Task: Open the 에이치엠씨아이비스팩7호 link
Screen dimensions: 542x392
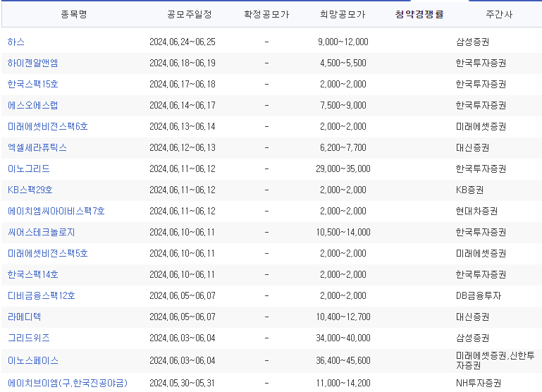Action: click(56, 211)
